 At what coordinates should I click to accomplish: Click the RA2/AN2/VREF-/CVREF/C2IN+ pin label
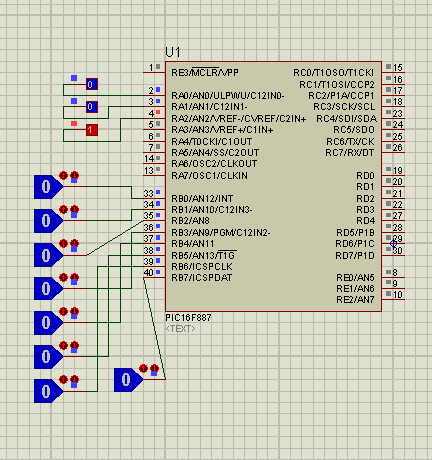(239, 119)
